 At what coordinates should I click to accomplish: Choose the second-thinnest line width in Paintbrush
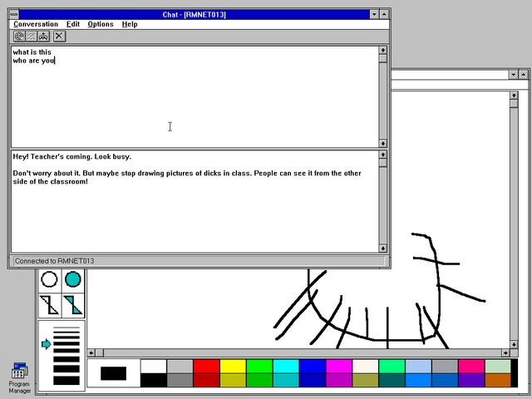click(x=66, y=332)
